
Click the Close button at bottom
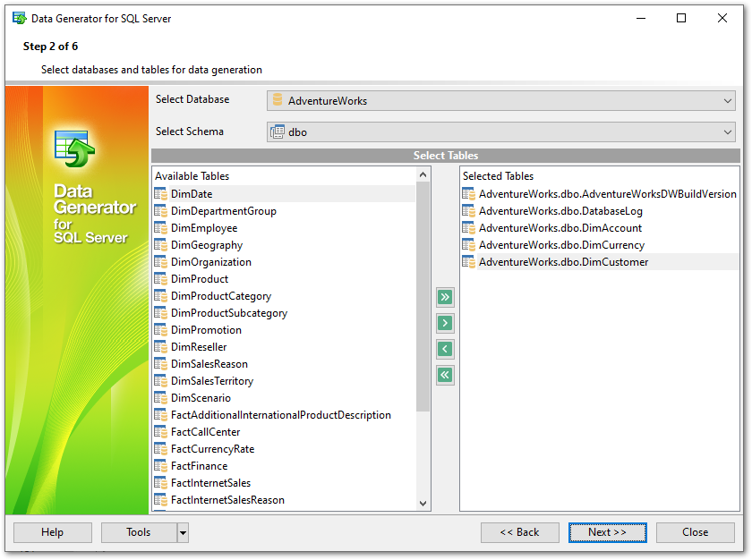695,532
